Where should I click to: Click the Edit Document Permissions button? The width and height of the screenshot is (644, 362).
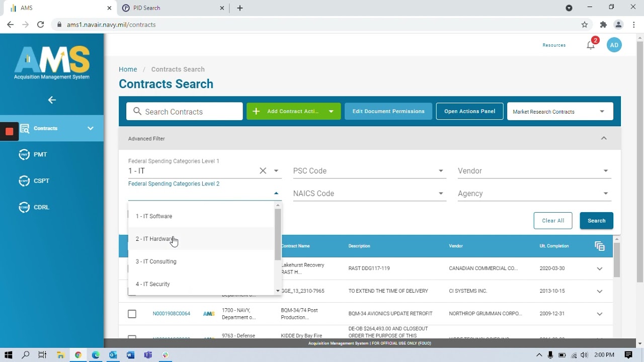(x=388, y=112)
